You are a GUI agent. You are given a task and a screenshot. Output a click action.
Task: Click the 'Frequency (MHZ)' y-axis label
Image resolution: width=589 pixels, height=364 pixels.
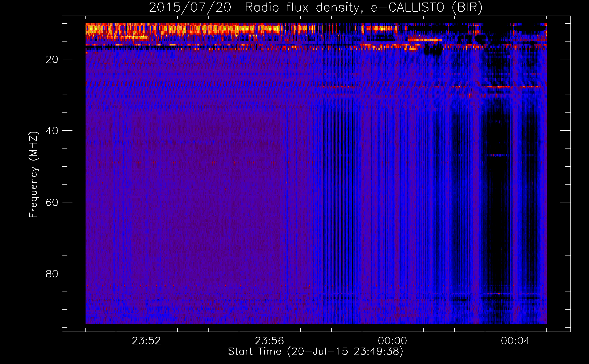[33, 175]
